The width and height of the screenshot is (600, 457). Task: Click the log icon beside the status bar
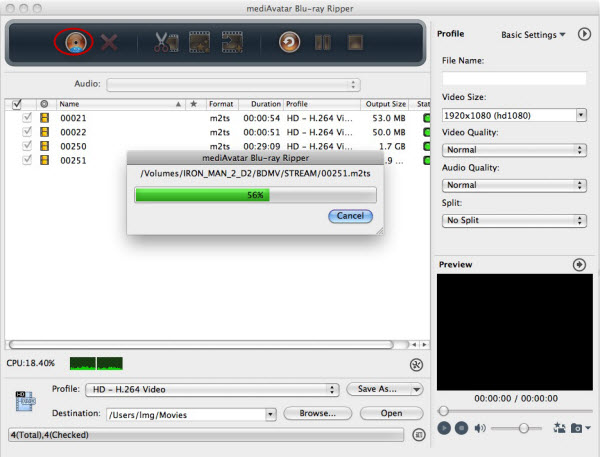click(419, 435)
